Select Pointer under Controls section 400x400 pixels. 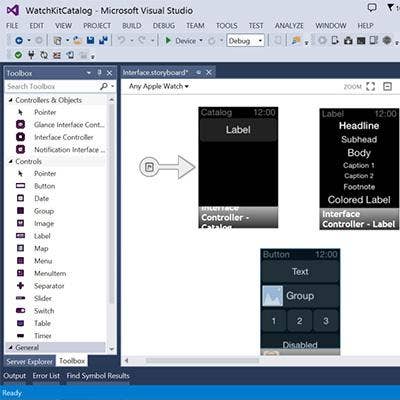coord(45,174)
